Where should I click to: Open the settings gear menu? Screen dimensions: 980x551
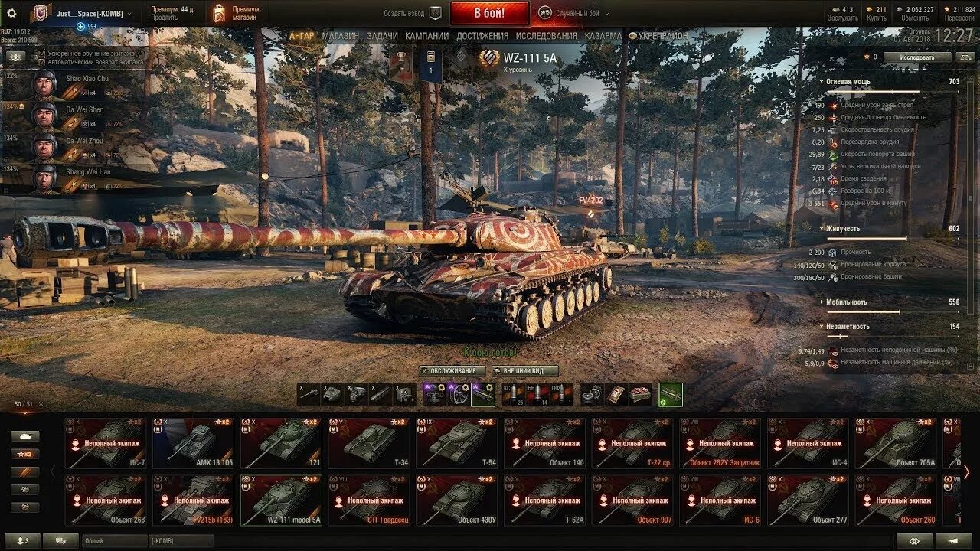(x=11, y=13)
